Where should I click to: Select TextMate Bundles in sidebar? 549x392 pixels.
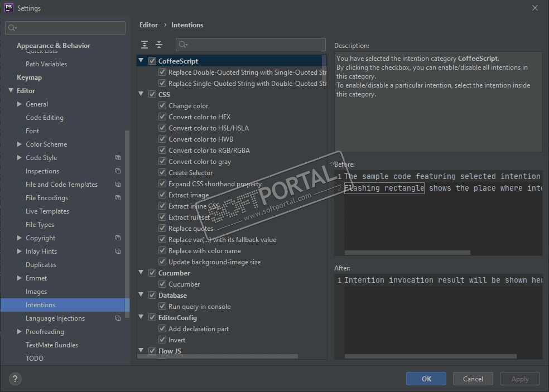[x=52, y=345]
